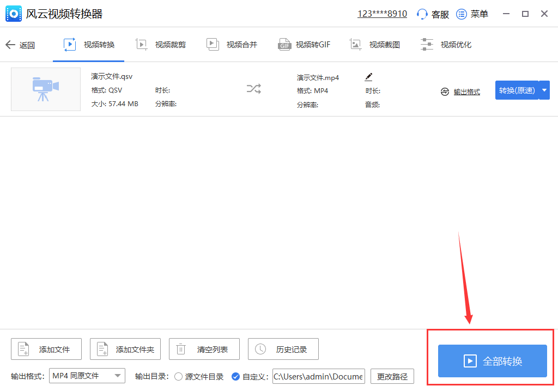
Task: Click the 添加文件 button
Action: 46,350
